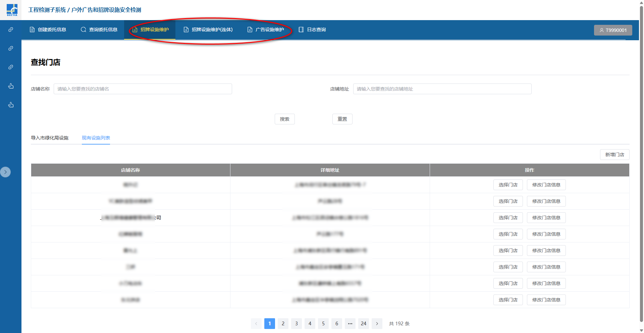Expand the sidebar with the arrow button

tap(5, 172)
